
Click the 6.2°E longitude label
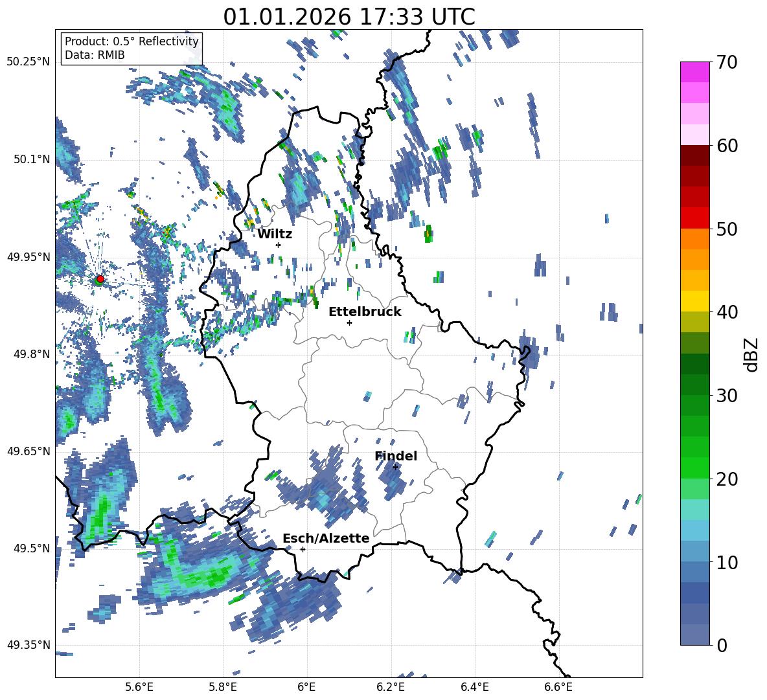[391, 687]
